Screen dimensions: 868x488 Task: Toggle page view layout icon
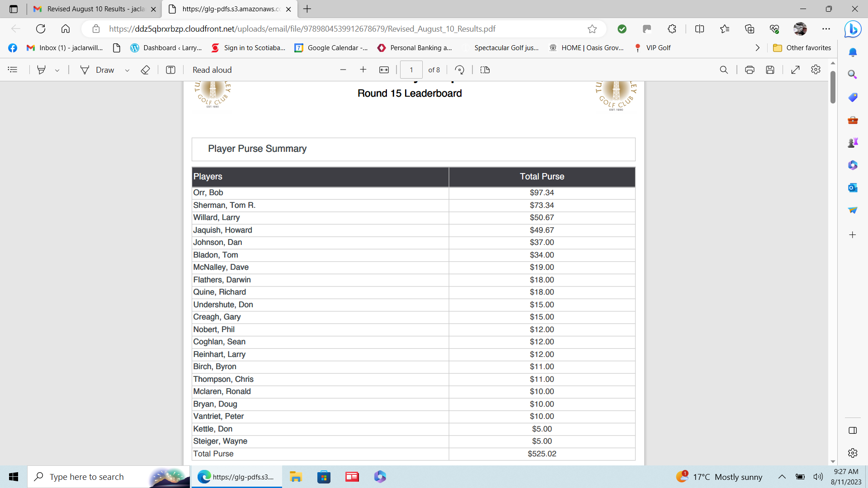pyautogui.click(x=485, y=70)
